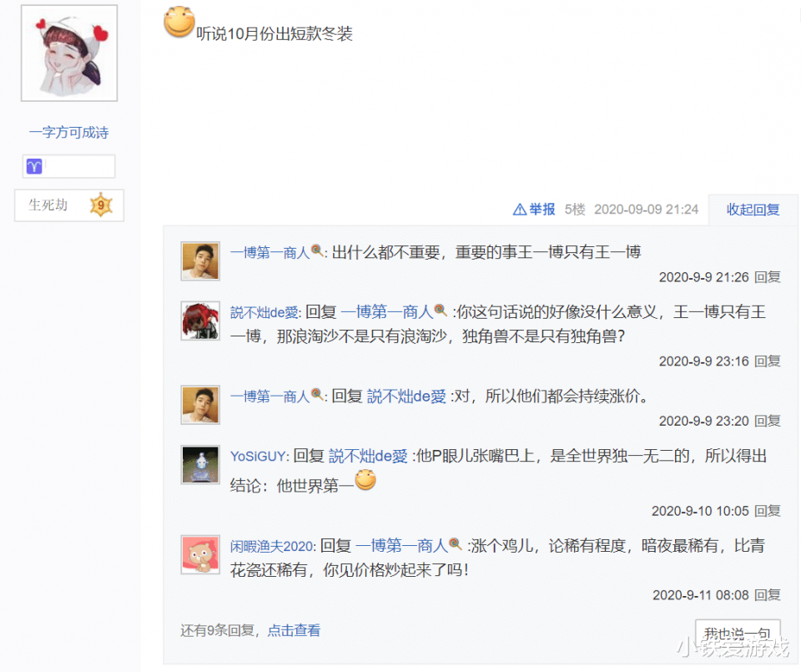Image resolution: width=801 pixels, height=672 pixels.
Task: Open 説不灿de愛 red-haired avatar
Action: tap(200, 321)
